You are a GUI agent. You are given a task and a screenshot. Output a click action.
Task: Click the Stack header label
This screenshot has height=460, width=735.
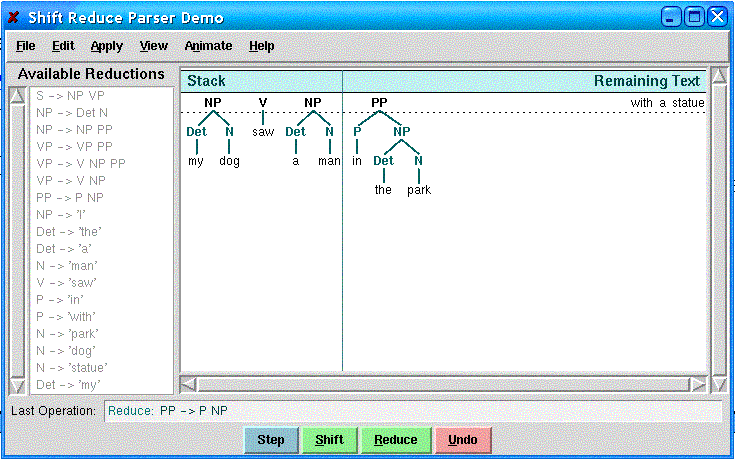[206, 81]
